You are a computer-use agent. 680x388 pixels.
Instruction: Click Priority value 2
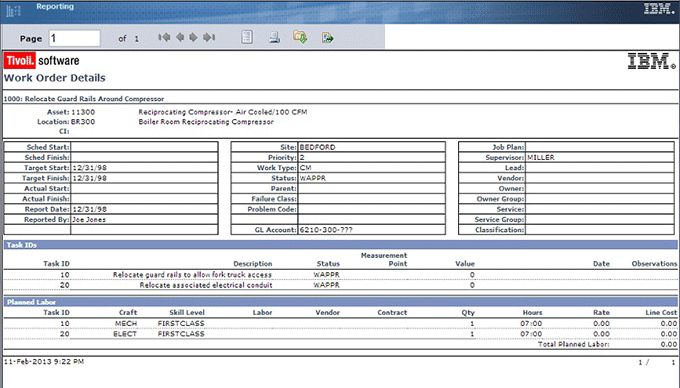point(302,158)
